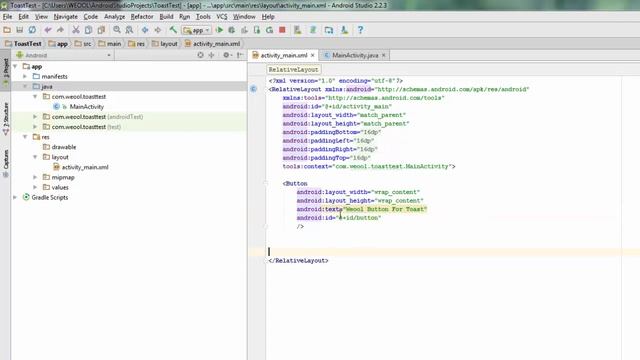
Task: Click the Hide Project panel icon
Action: 240,55
